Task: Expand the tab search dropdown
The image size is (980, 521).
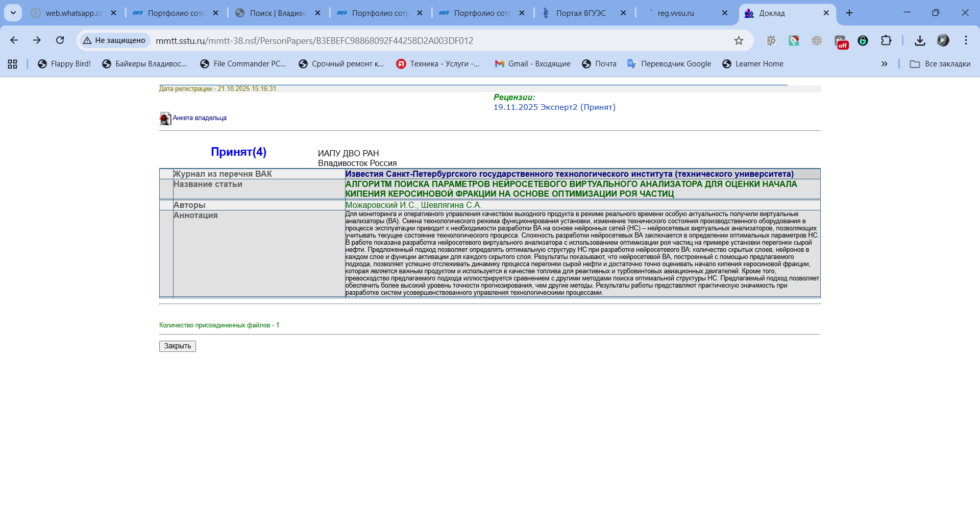Action: [13, 13]
